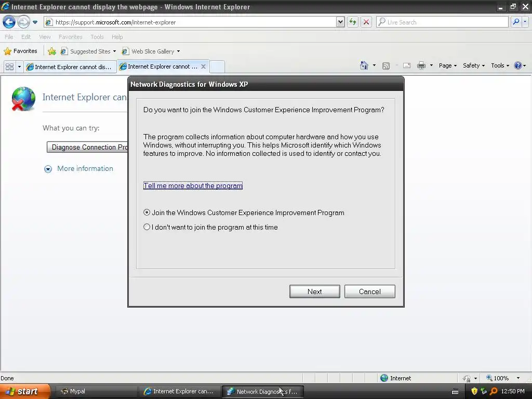The image size is (532, 399).
Task: Open the recent pages dropdown arrow
Action: 35,22
